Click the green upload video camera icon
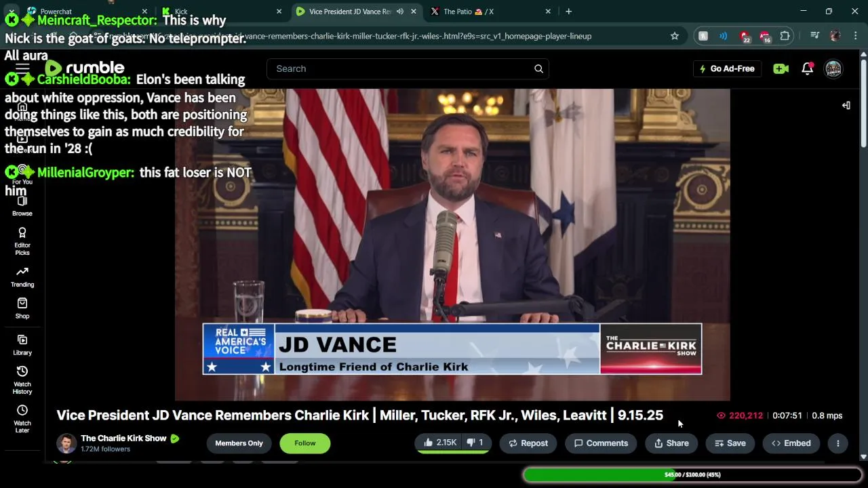The width and height of the screenshot is (868, 488). click(x=781, y=68)
